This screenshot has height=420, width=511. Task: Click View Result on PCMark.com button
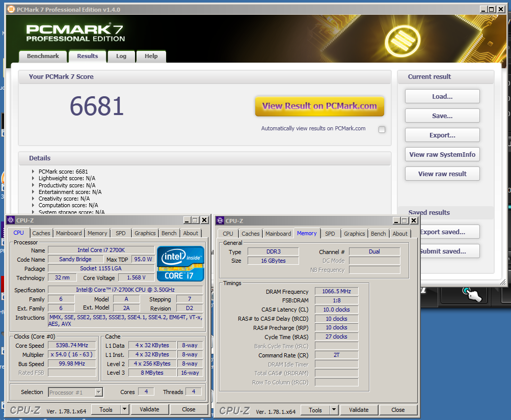point(320,106)
